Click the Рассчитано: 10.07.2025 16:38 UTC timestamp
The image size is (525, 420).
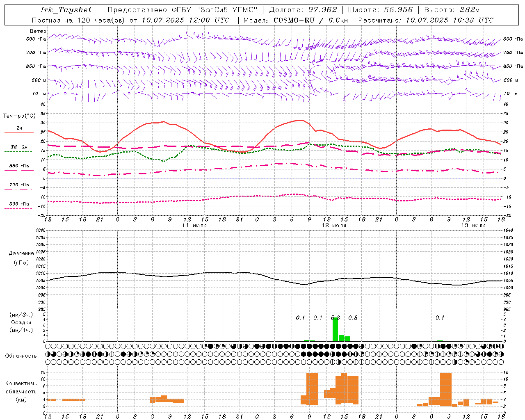[426, 20]
